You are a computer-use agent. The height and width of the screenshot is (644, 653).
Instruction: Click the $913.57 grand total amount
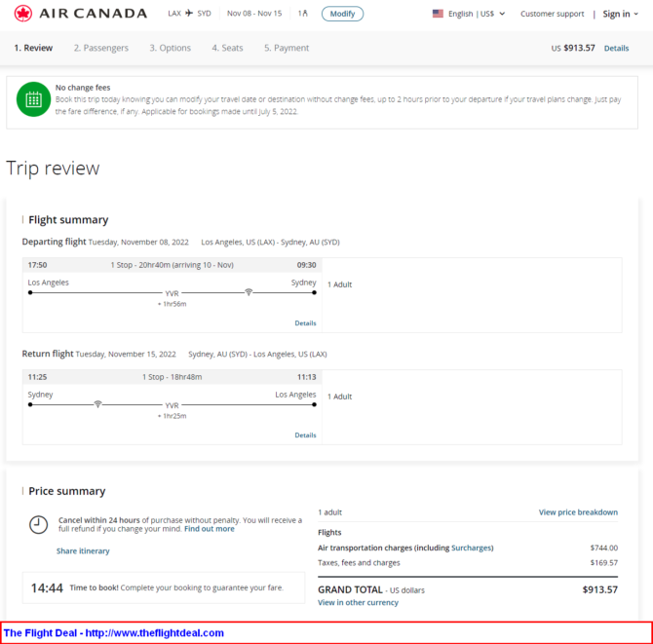click(x=600, y=589)
